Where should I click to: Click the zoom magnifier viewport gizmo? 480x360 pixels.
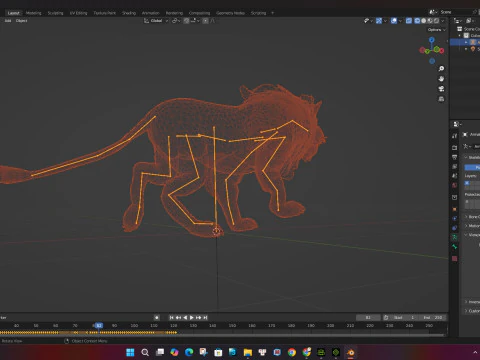(x=441, y=69)
